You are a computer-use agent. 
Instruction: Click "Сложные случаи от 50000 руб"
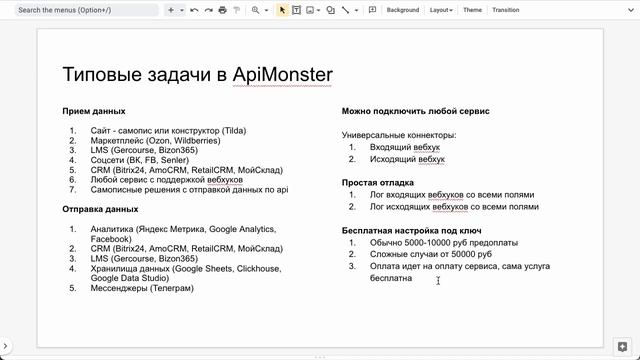[x=431, y=254]
